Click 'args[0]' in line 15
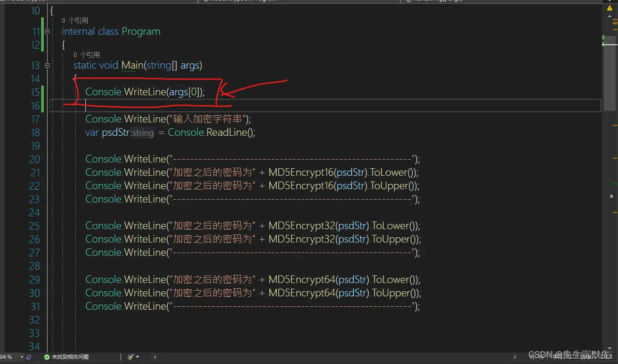Screen dimensions: 618x364 click(183, 92)
